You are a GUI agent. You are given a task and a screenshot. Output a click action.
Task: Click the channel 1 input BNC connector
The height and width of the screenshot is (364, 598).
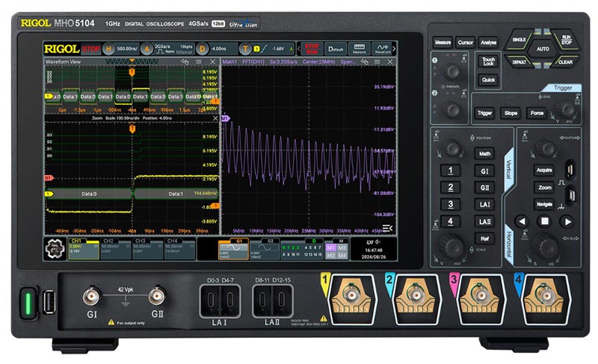(351, 296)
